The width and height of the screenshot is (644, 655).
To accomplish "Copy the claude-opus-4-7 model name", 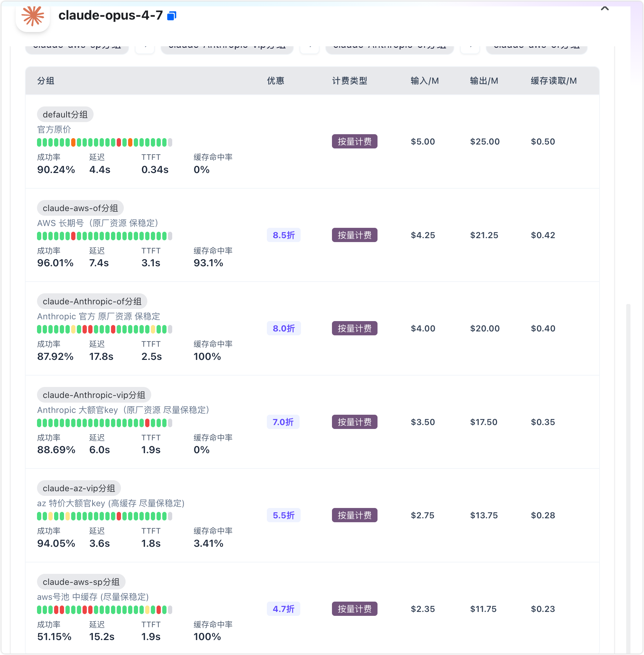I will point(172,16).
